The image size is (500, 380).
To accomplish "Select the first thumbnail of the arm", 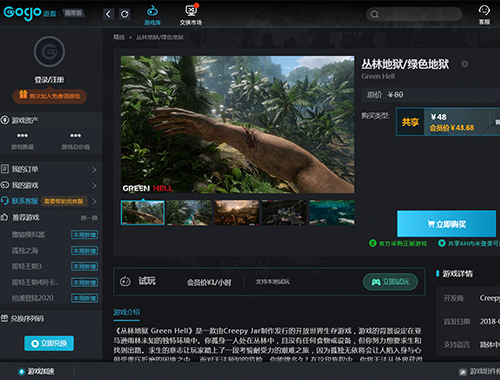I will click(143, 213).
